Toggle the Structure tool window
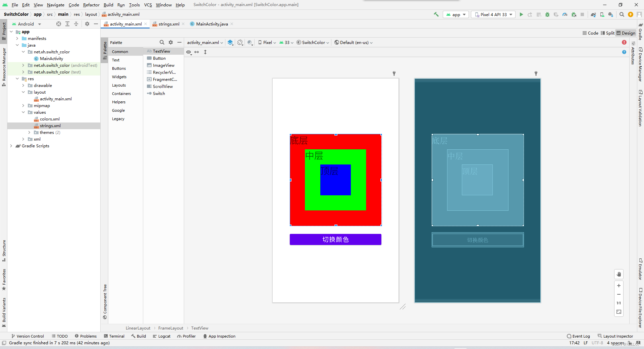Viewport: 644px width, 349px height. tap(4, 251)
